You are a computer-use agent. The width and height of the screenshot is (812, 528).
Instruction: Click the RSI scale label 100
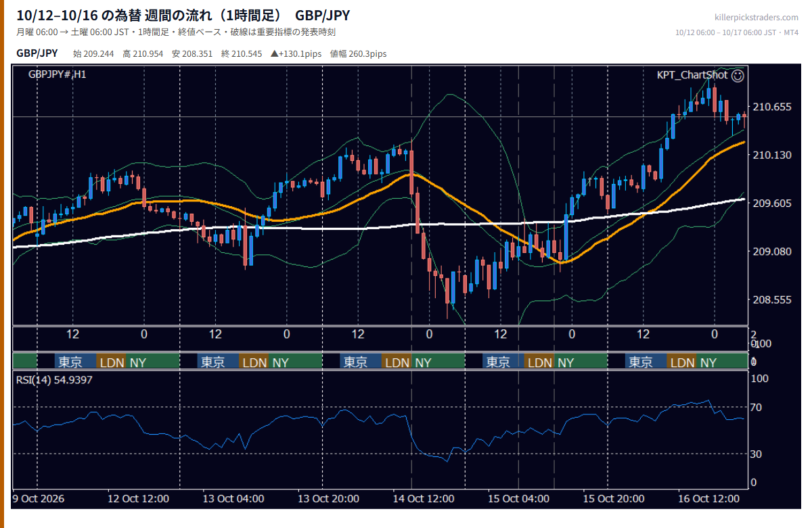pyautogui.click(x=761, y=379)
